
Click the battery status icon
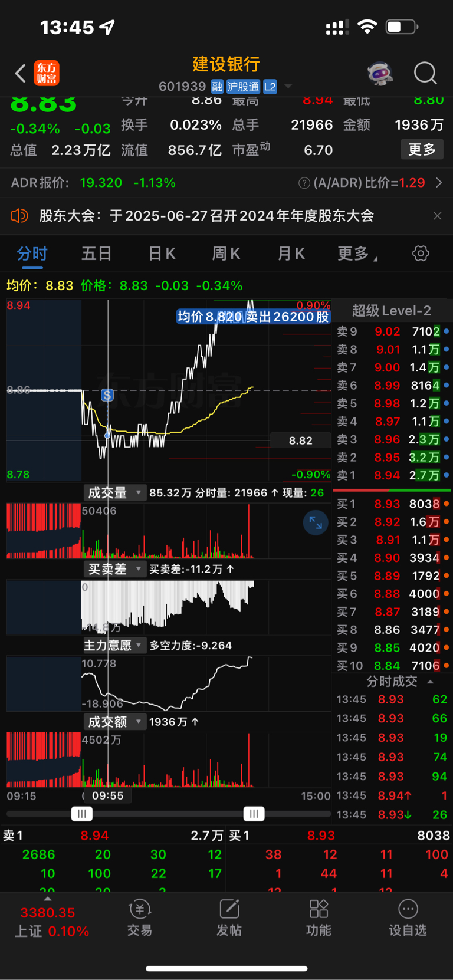pos(402,27)
